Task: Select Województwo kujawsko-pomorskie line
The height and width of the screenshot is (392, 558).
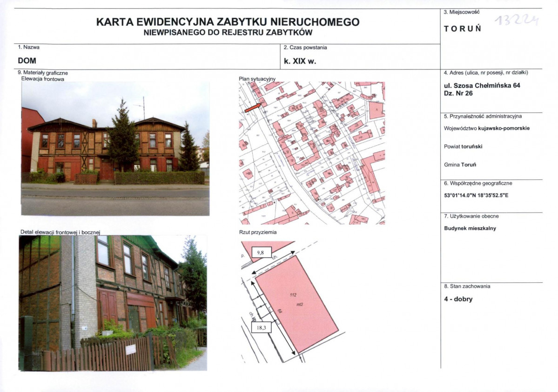Action: click(486, 128)
